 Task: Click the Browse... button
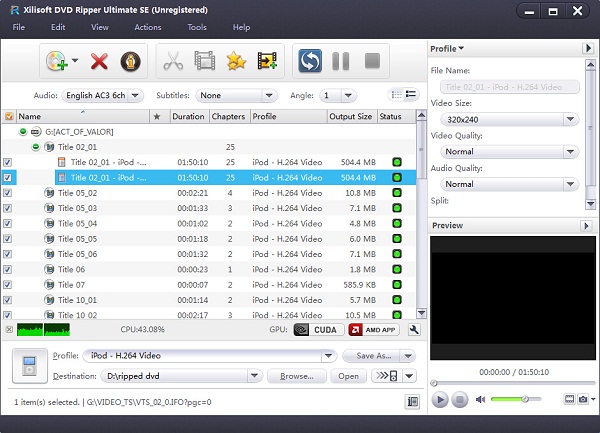coord(297,376)
